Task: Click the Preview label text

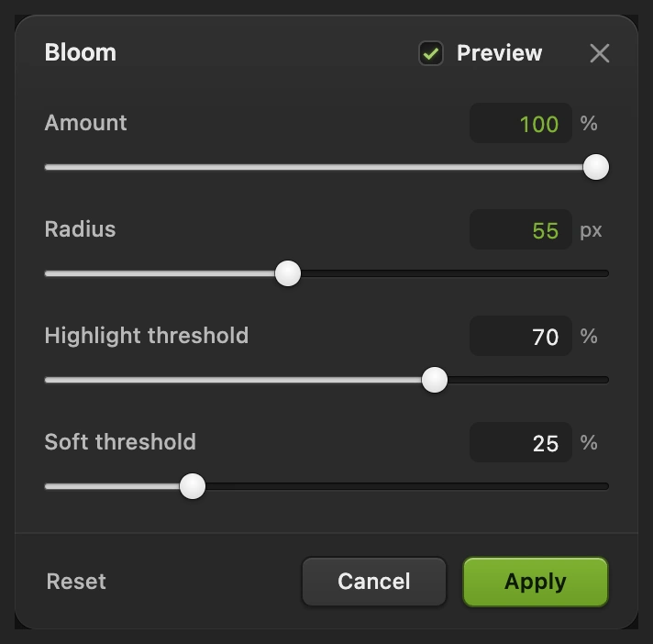Action: [499, 53]
